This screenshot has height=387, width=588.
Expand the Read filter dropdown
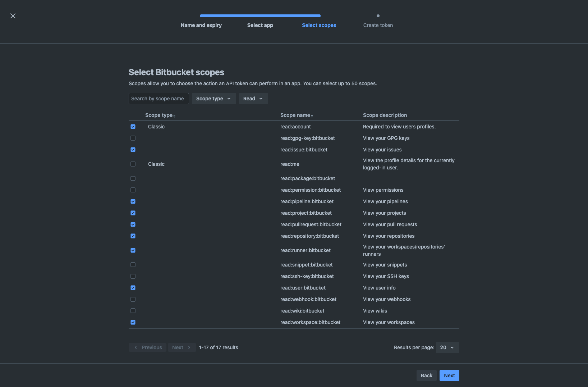(253, 99)
